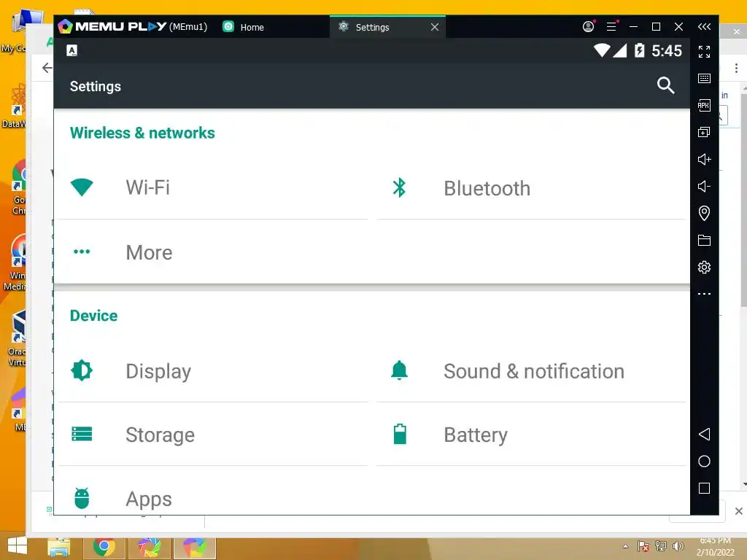Viewport: 747px width, 560px height.
Task: Open the MEmu hamburger menu
Action: (x=611, y=27)
